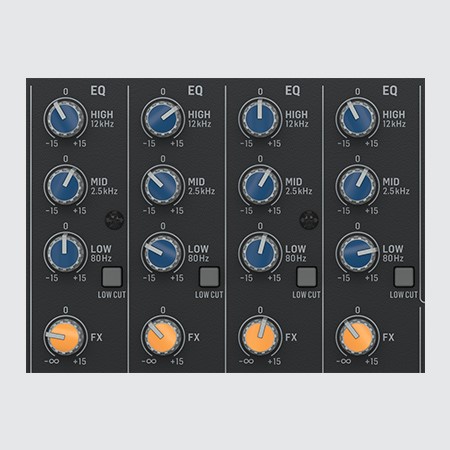
Task: Click the first channel MID 2.5kHz knob
Action: tap(65, 186)
